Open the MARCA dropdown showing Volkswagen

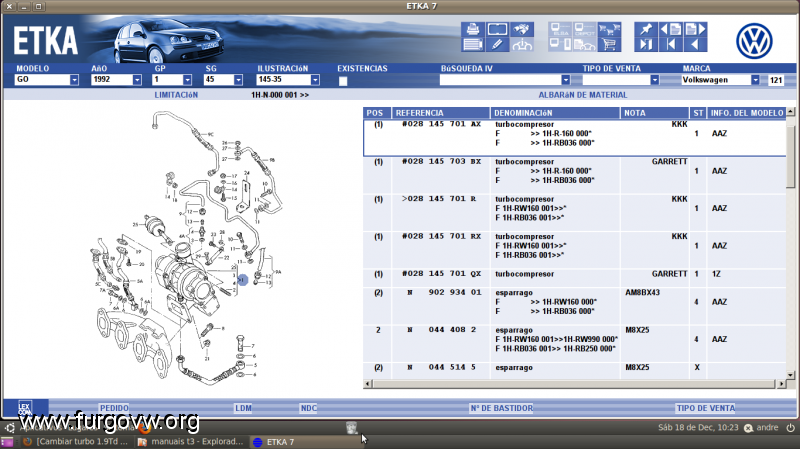720,80
